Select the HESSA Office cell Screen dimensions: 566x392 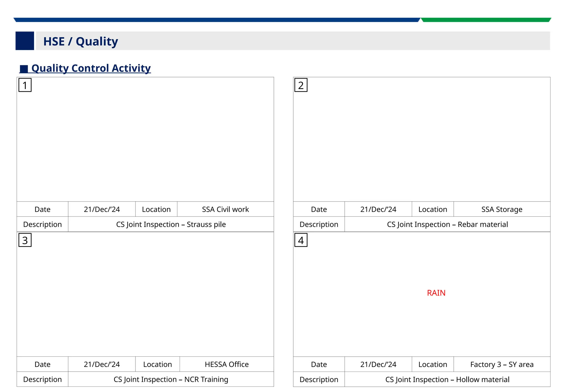(x=227, y=364)
